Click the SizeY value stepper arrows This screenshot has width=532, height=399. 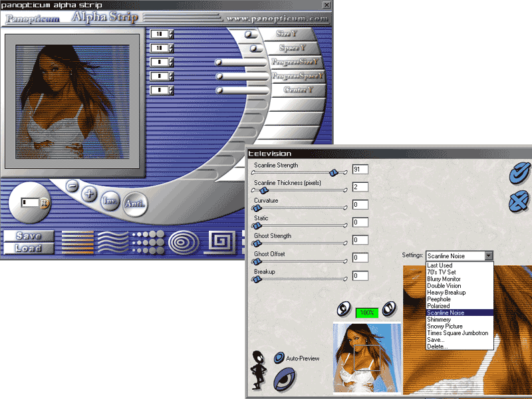(171, 34)
